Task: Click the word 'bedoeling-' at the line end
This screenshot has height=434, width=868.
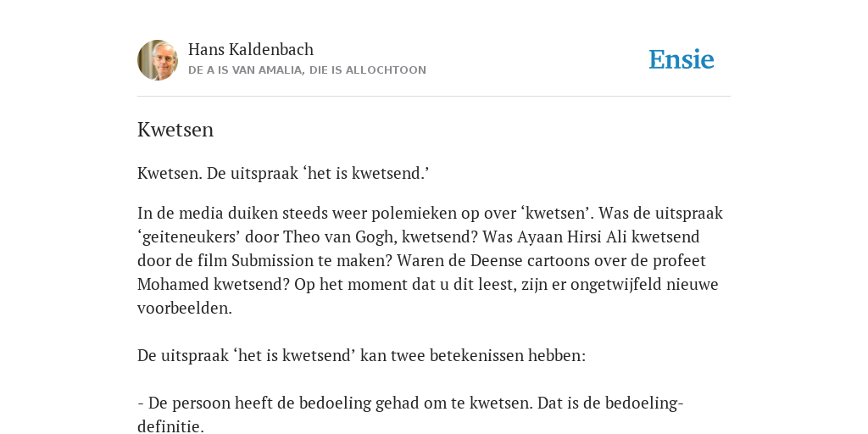Action: 644,403
